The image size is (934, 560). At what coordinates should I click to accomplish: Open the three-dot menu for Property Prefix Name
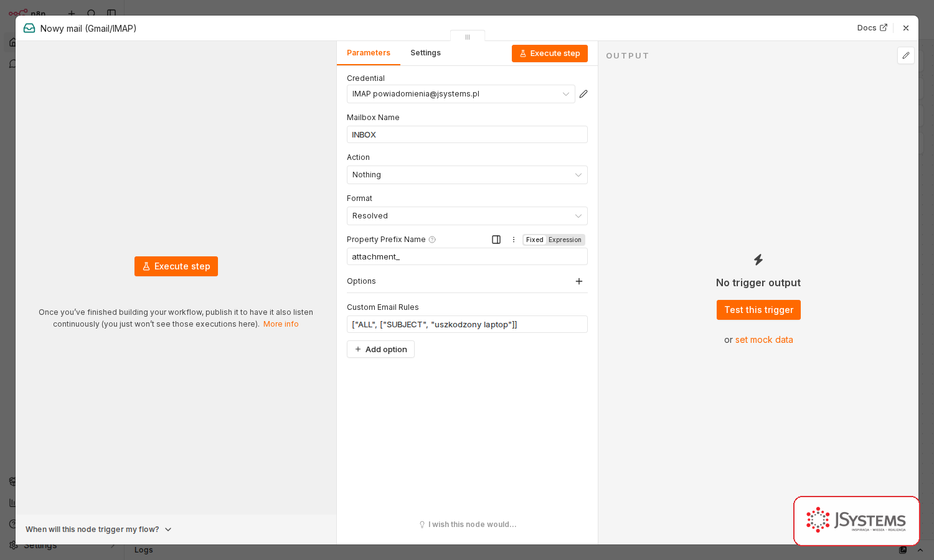pyautogui.click(x=514, y=240)
